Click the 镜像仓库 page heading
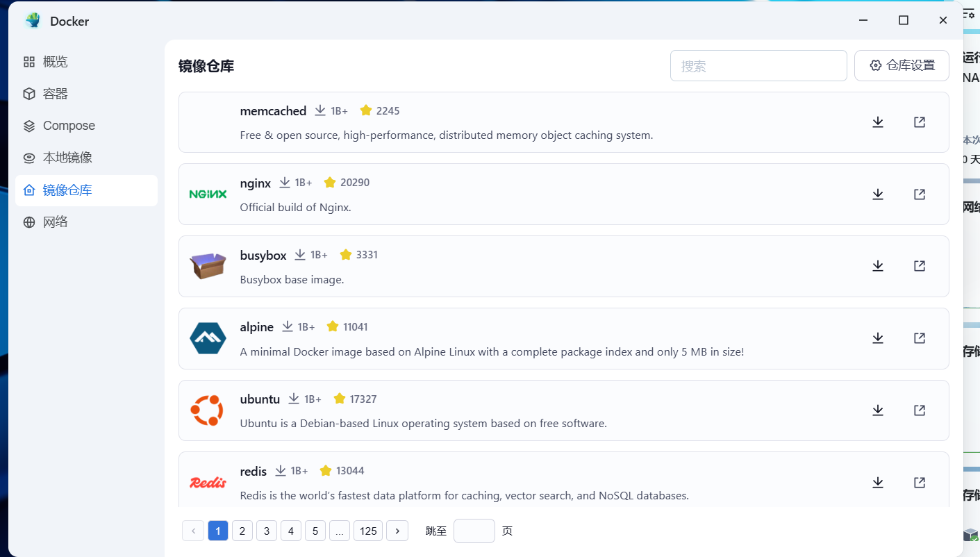This screenshot has height=557, width=980. 206,67
